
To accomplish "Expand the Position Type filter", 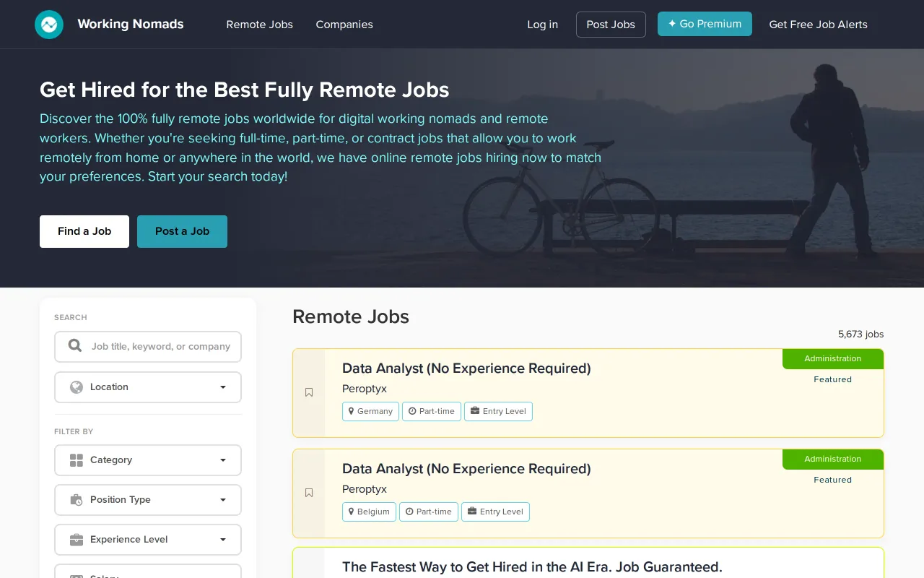I will point(148,500).
